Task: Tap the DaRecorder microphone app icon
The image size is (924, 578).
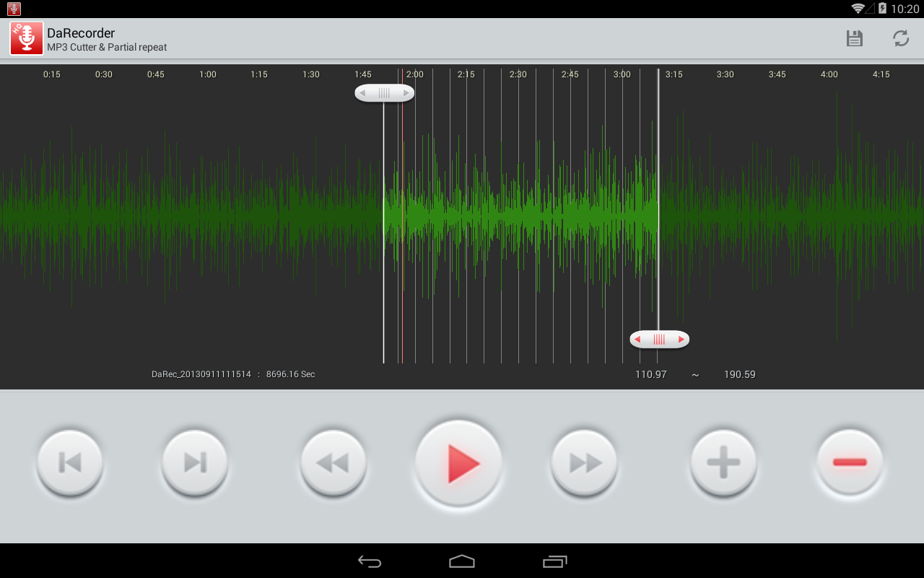Action: [27, 38]
